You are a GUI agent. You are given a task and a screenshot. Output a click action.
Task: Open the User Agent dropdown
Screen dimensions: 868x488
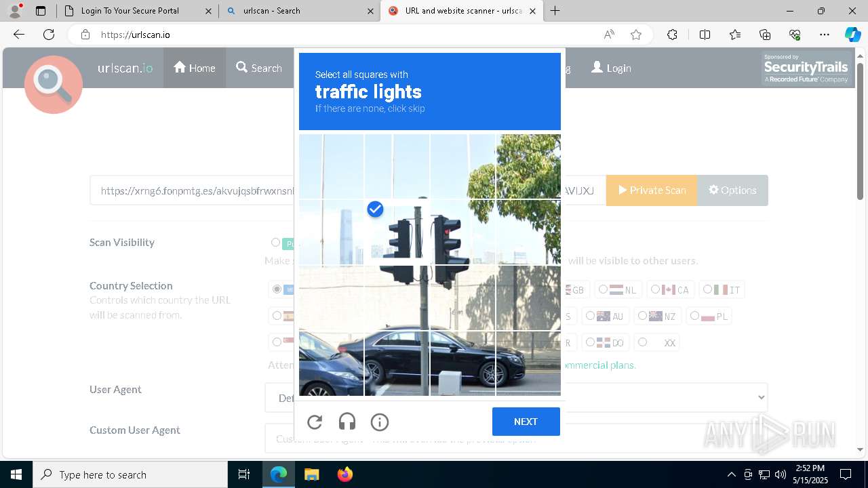coord(516,397)
